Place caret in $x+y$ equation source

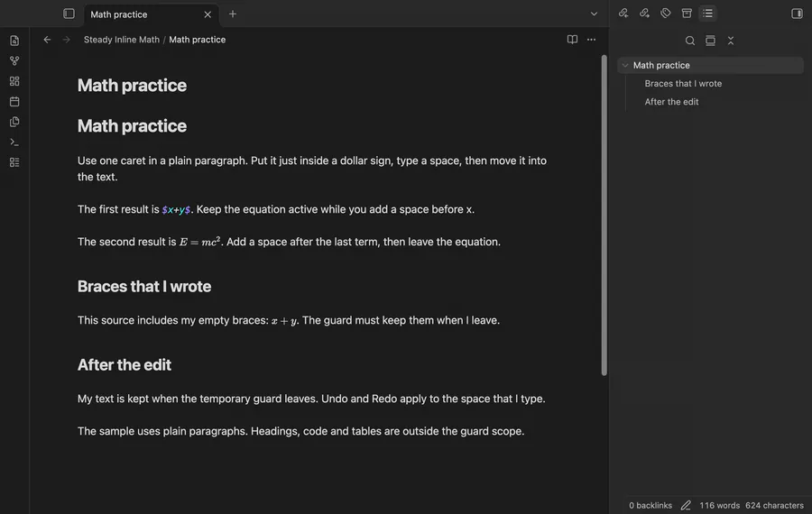coord(176,209)
